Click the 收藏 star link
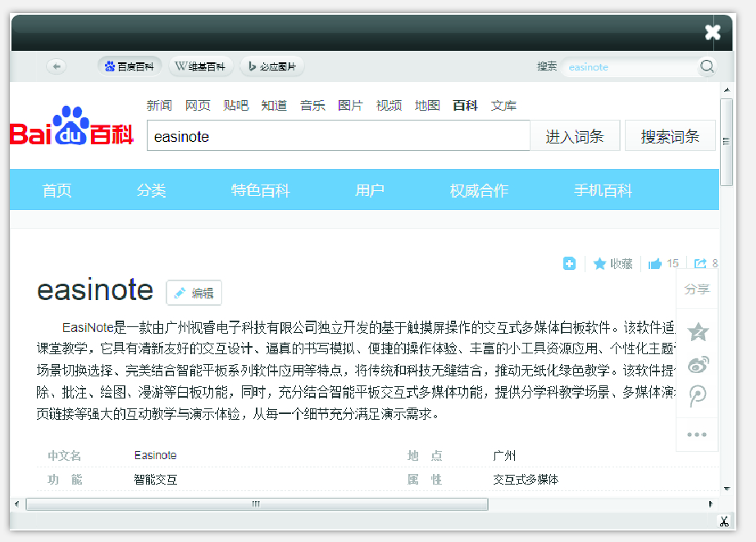 coord(613,263)
